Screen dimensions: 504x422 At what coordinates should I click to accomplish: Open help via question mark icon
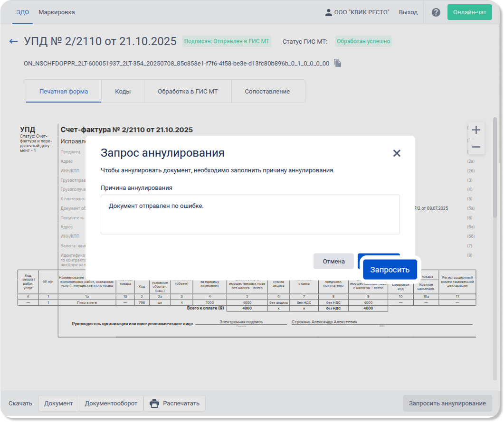[436, 12]
